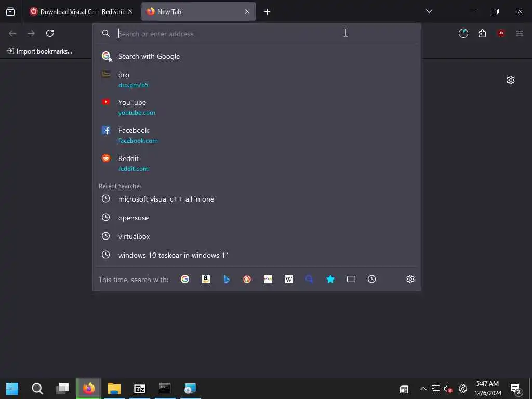
Task: Open the YouTube youtube.com suggestion
Action: click(x=257, y=107)
